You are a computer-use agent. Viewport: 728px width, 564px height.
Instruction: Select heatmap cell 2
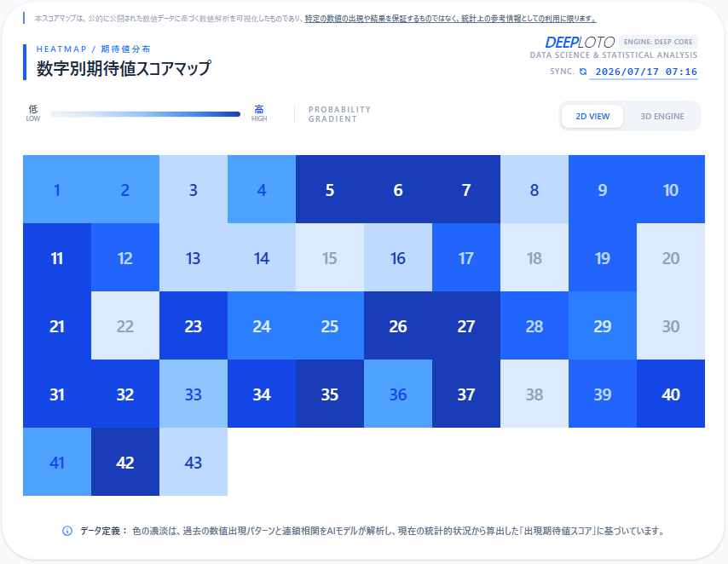tap(125, 189)
